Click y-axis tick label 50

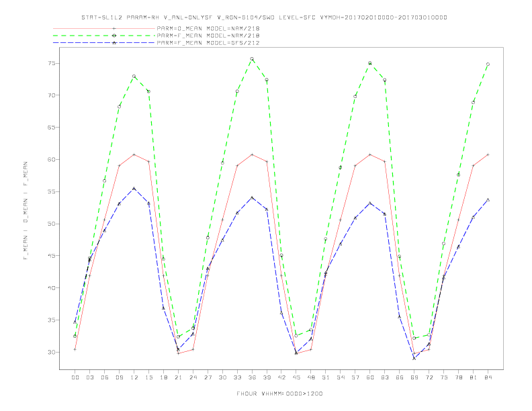(x=52, y=224)
